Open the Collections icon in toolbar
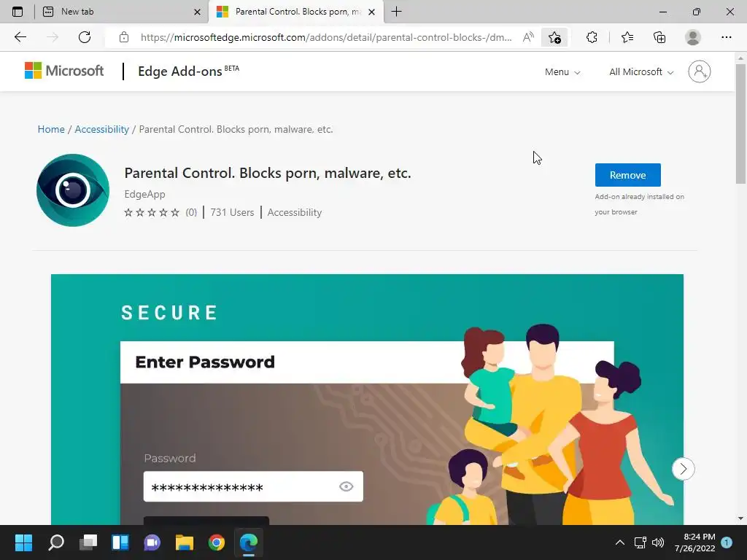The height and width of the screenshot is (560, 747). coord(659,37)
